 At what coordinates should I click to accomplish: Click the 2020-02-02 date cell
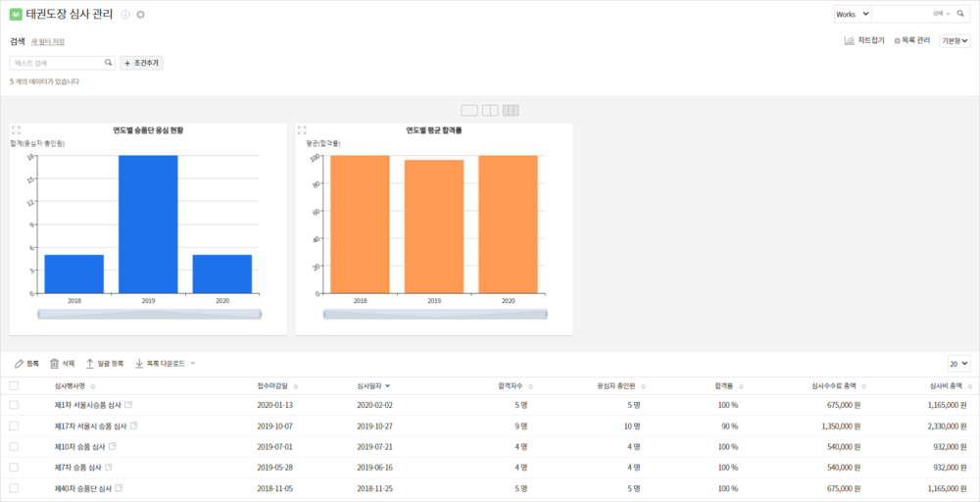click(x=374, y=405)
